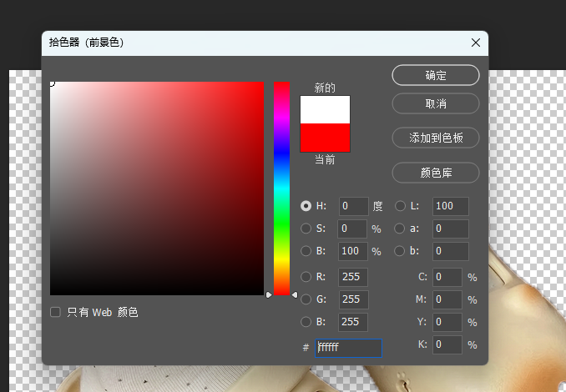Viewport: 566px width, 392px height.
Task: Select the Lab a radio button
Action: (x=400, y=229)
